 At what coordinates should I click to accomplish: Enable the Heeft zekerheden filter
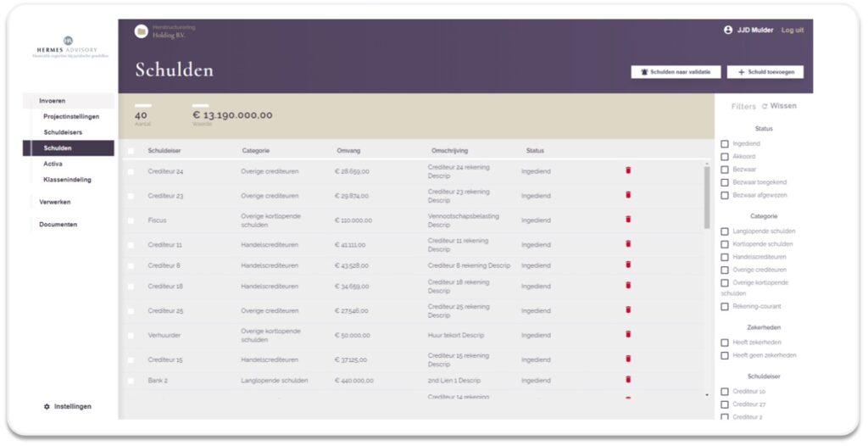(x=725, y=343)
